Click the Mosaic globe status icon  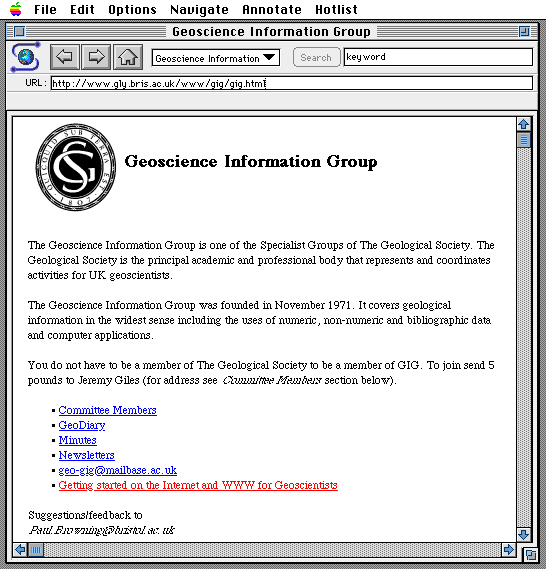tap(25, 57)
